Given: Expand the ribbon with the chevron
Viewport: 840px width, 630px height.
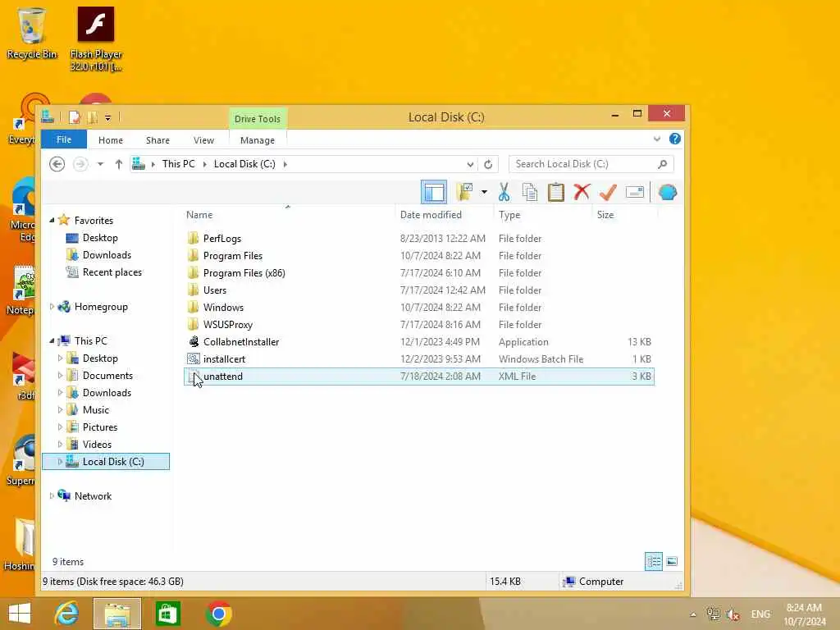Looking at the screenshot, I should 657,139.
